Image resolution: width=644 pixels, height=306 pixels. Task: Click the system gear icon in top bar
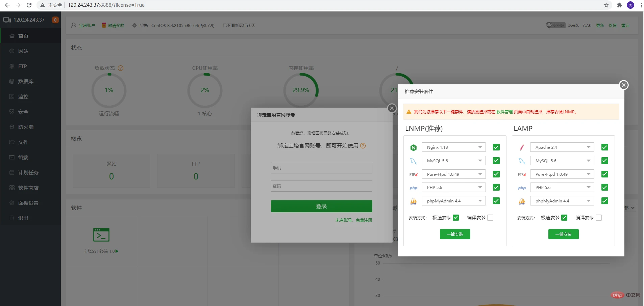click(134, 25)
